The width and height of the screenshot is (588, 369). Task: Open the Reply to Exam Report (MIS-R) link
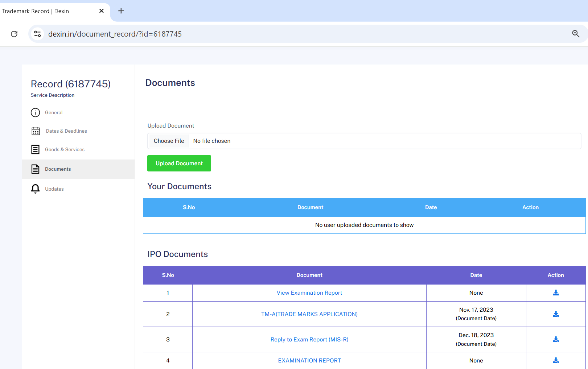coord(309,339)
